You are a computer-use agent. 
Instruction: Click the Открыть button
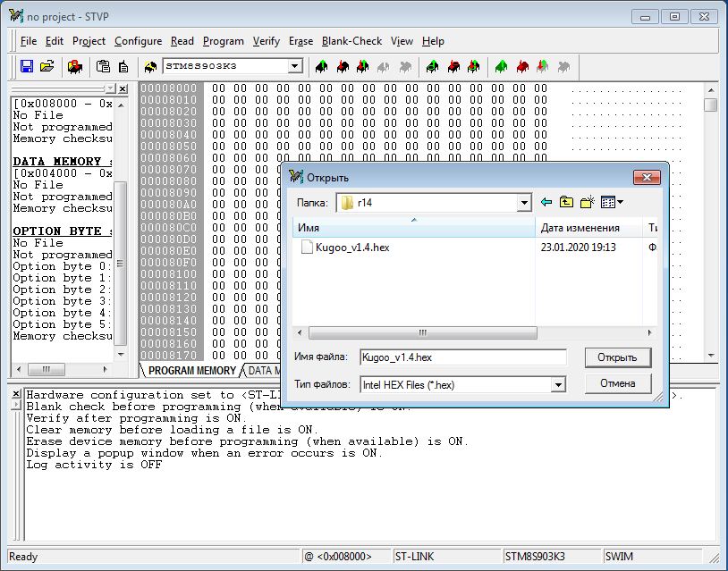pyautogui.click(x=617, y=357)
